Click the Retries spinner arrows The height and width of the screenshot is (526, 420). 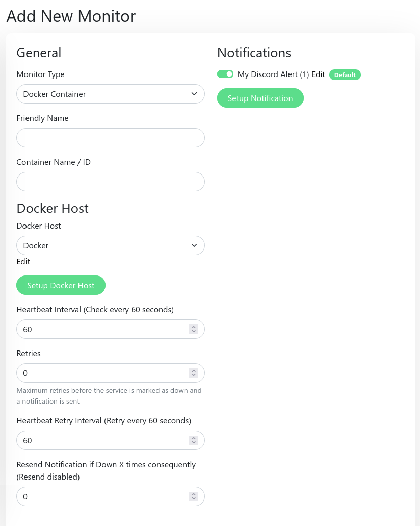pos(194,373)
